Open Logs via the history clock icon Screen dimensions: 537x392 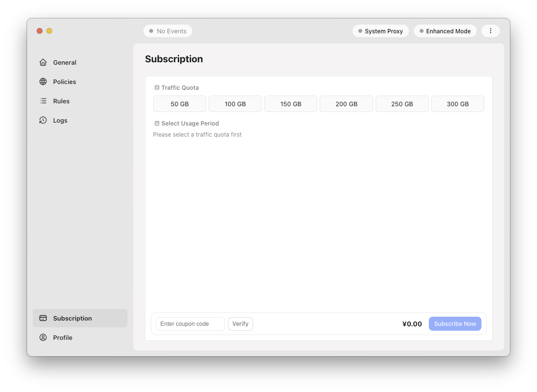(x=43, y=120)
